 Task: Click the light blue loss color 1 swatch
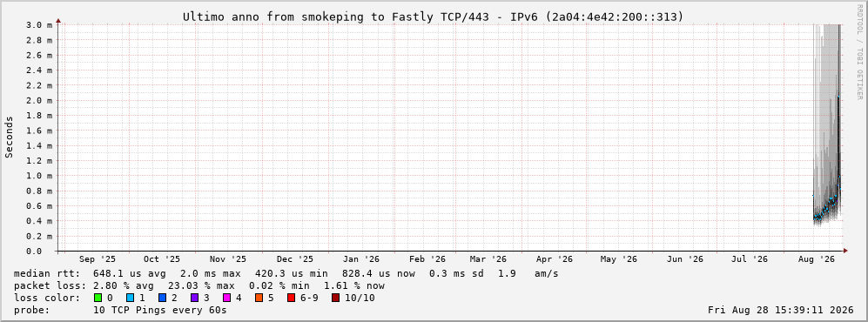[x=130, y=299]
